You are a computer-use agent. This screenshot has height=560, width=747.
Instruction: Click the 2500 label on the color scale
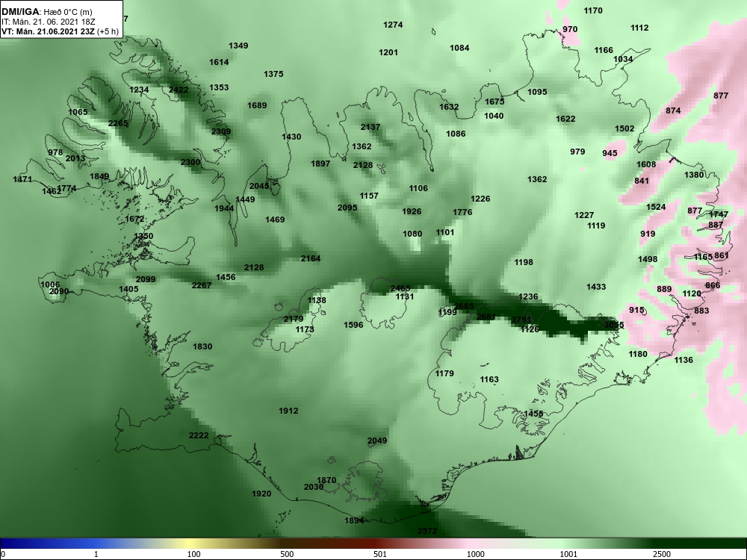pyautogui.click(x=662, y=554)
